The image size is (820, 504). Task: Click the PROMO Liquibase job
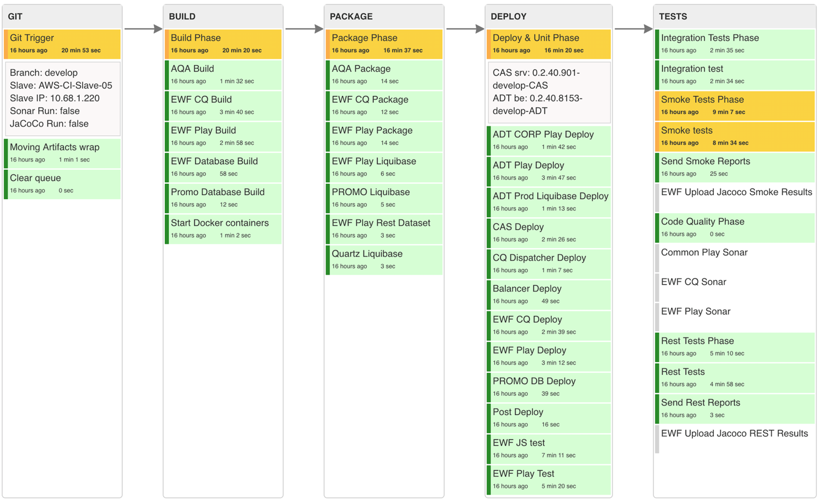(370, 192)
